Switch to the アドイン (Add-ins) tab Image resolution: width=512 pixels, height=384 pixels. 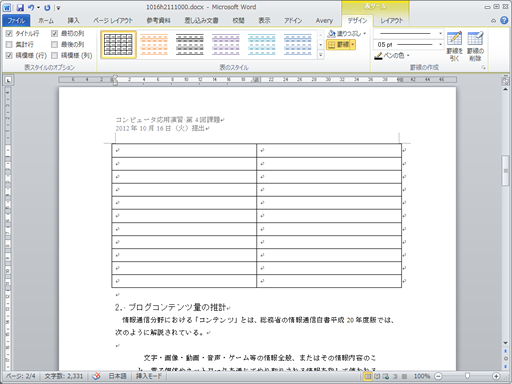coord(293,21)
